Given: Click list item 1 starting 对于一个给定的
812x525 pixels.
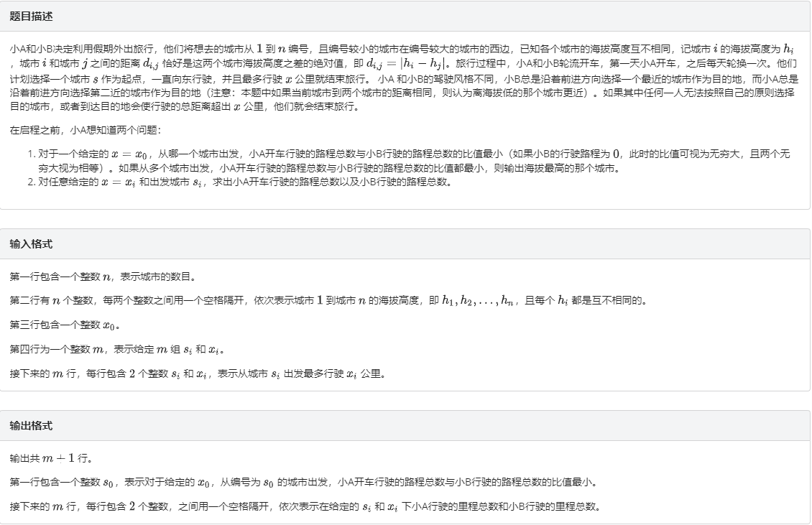Looking at the screenshot, I should tap(414, 161).
